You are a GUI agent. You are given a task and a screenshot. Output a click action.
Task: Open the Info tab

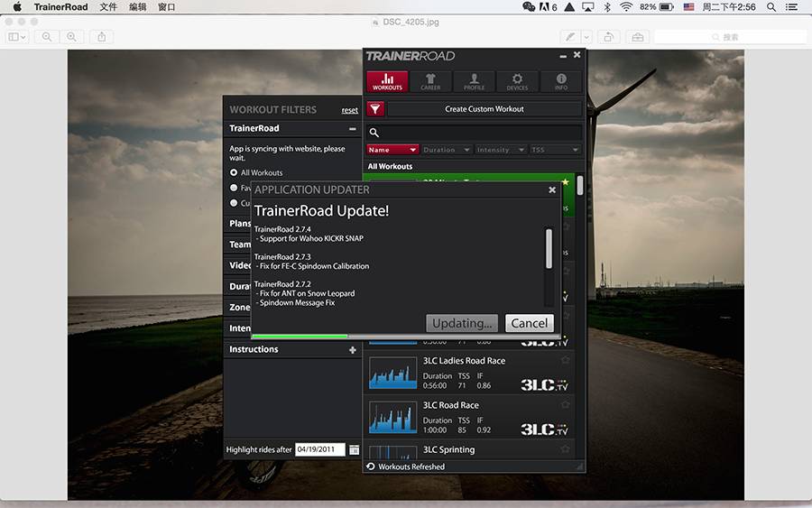[x=561, y=82]
